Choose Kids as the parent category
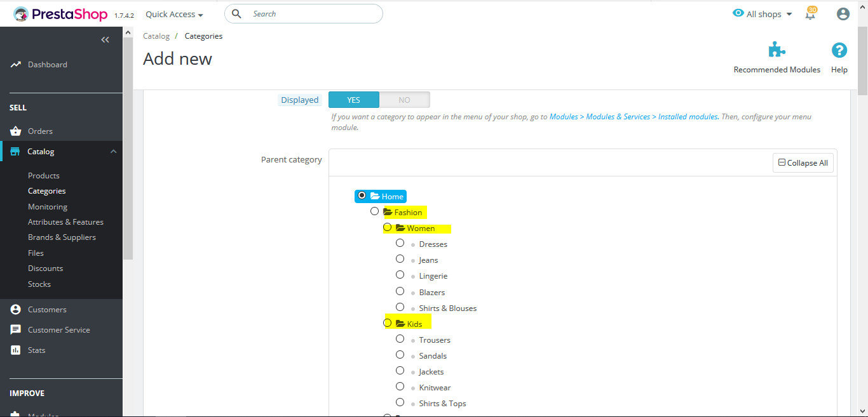 [x=388, y=322]
